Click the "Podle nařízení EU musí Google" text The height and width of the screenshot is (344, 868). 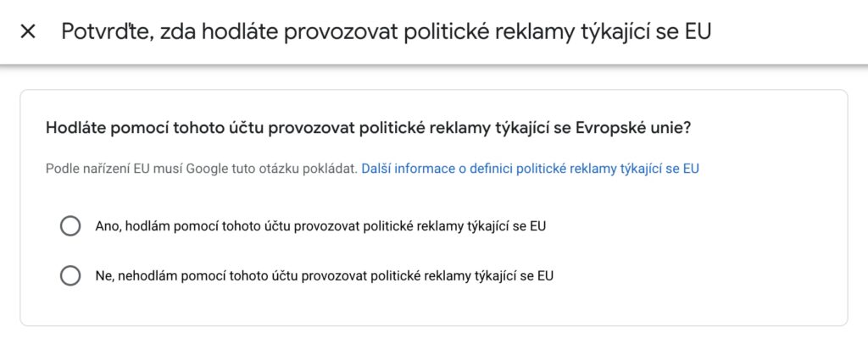pyautogui.click(x=201, y=169)
